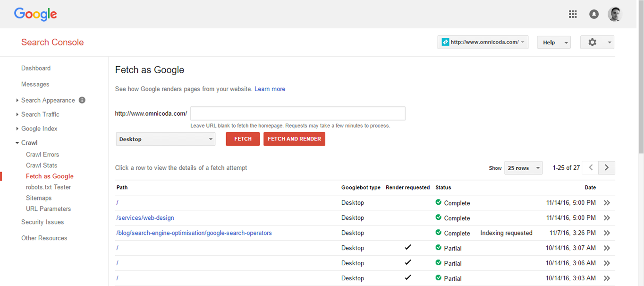The image size is (644, 286).
Task: Open the 25 rows dropdown
Action: pos(524,168)
